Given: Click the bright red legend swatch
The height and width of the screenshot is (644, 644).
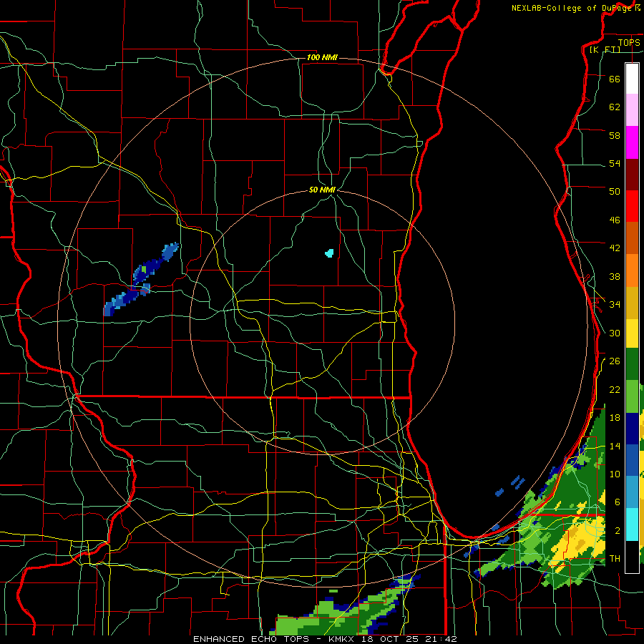Looking at the screenshot, I should coord(632,206).
